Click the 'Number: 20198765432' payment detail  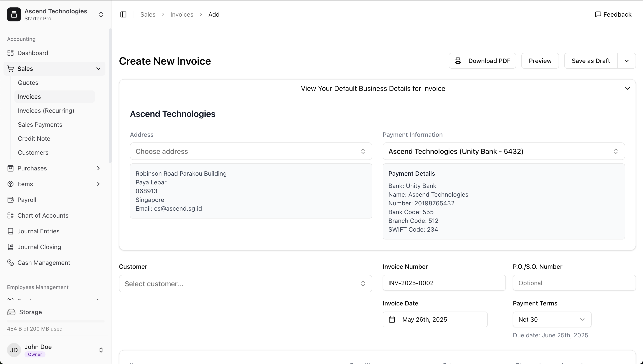(421, 203)
